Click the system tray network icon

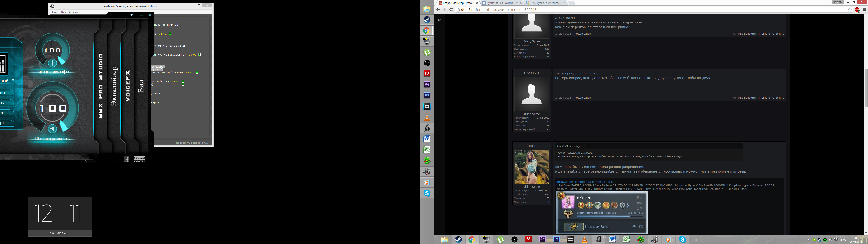[x=836, y=240]
